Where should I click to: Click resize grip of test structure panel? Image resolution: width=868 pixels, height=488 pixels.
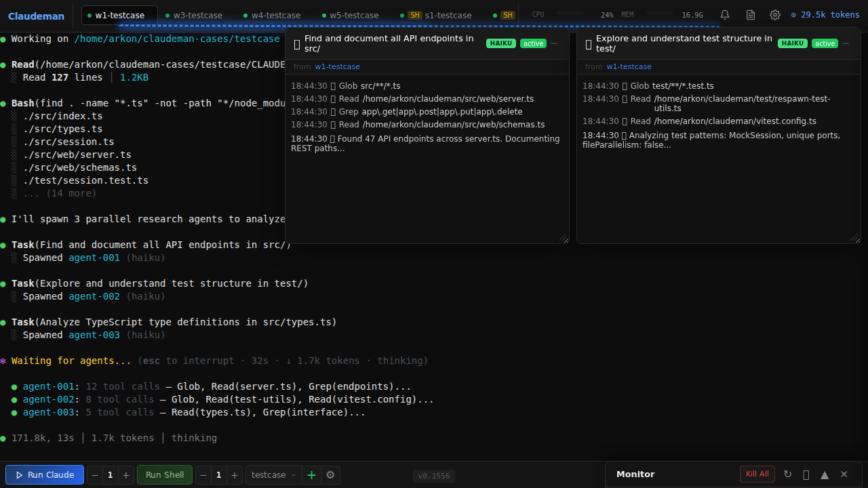point(855,238)
